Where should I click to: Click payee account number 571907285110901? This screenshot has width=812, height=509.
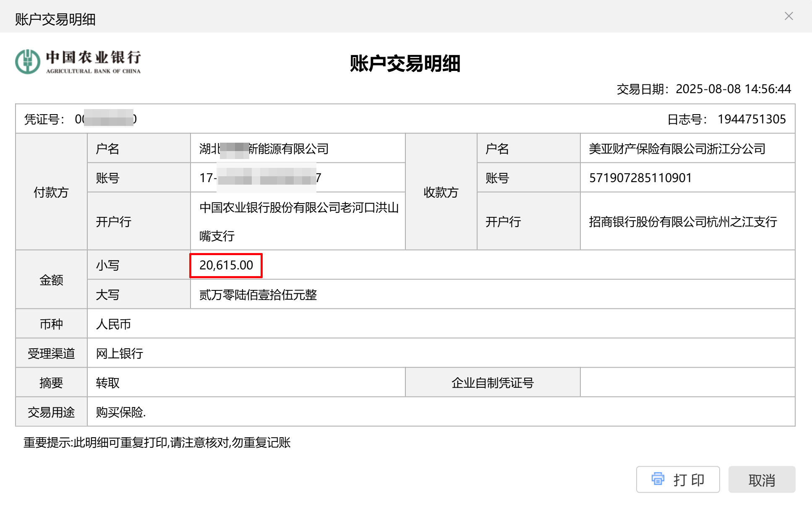pyautogui.click(x=640, y=178)
